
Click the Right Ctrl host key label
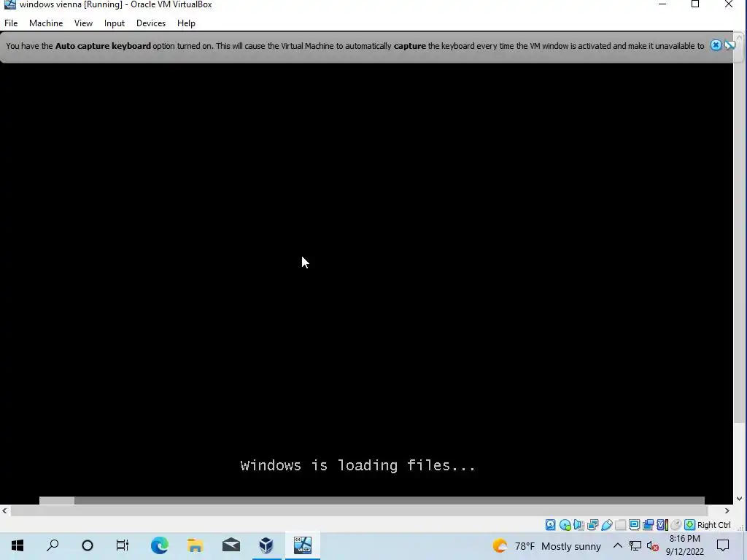tap(713, 525)
